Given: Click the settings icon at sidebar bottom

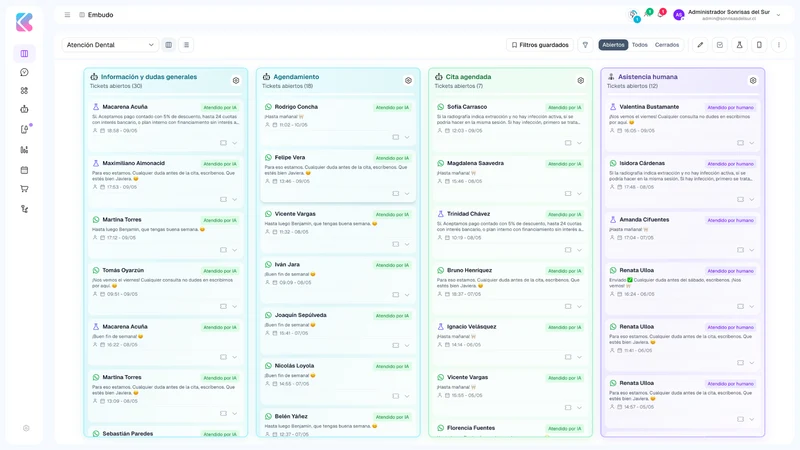Looking at the screenshot, I should (x=26, y=428).
